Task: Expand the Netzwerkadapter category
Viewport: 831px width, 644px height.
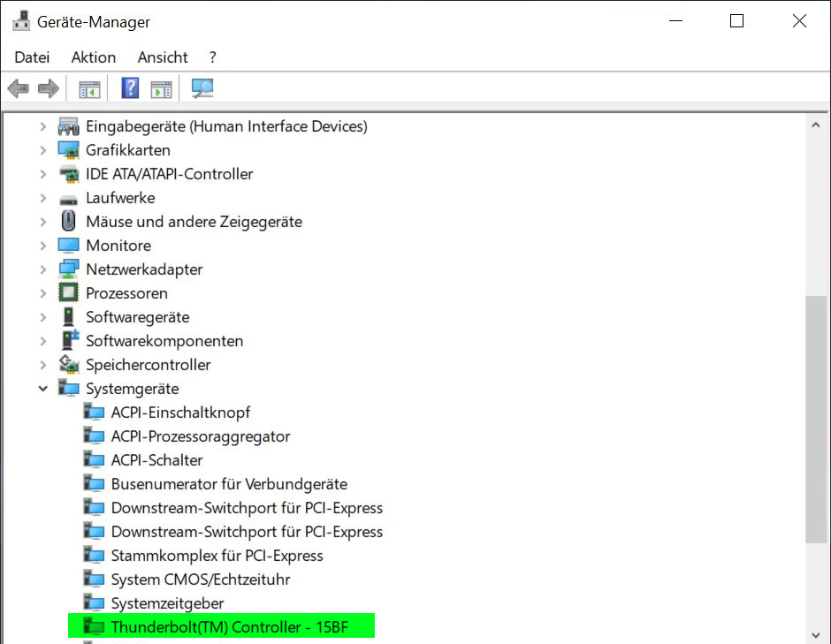Action: click(x=43, y=269)
